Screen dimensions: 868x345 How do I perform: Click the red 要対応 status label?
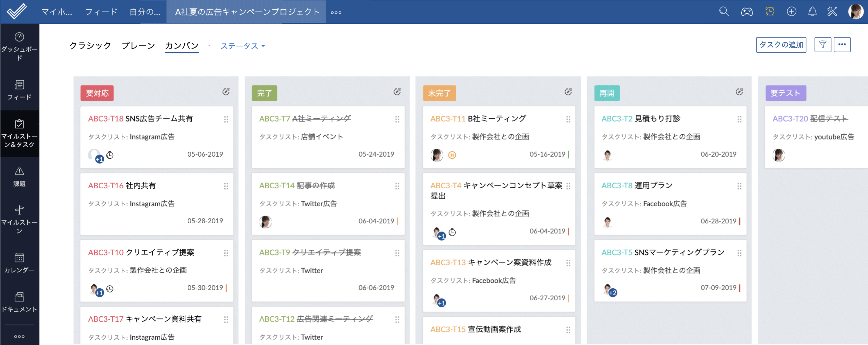97,93
